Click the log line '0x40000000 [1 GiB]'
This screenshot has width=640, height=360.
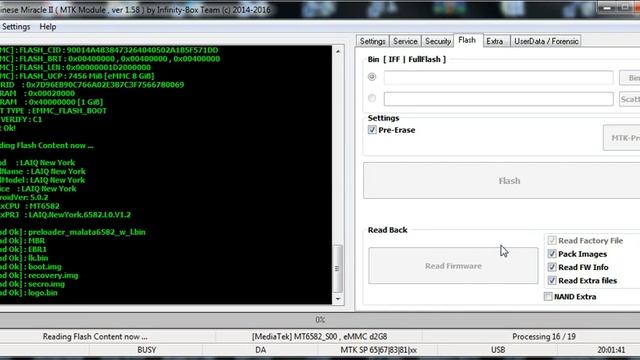[x=66, y=102]
